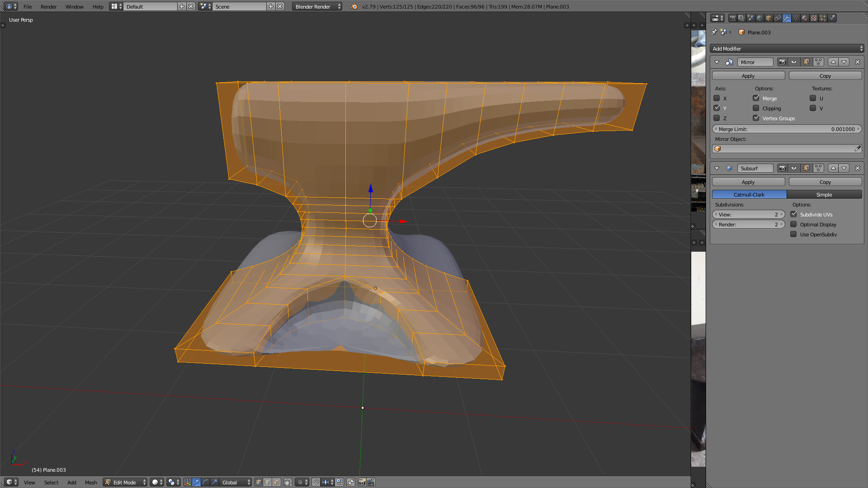868x488 pixels.
Task: Click Apply button on Mirror modifier
Action: pyautogui.click(x=748, y=75)
